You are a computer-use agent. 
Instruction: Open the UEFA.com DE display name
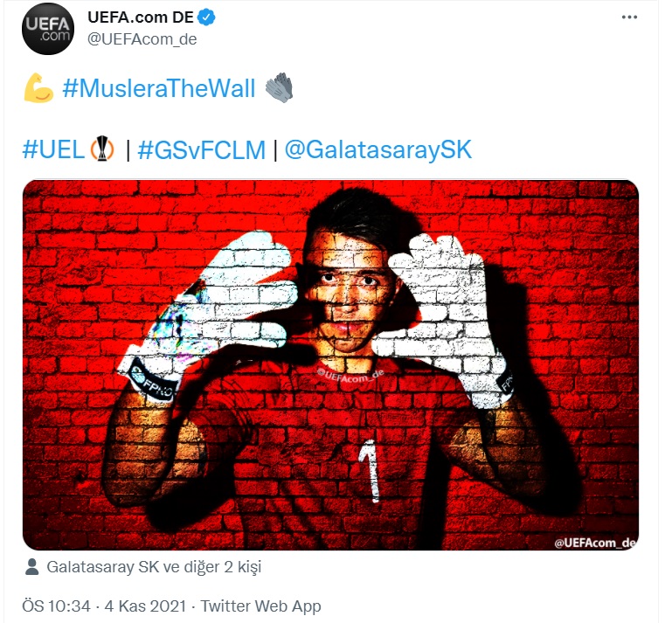point(141,17)
